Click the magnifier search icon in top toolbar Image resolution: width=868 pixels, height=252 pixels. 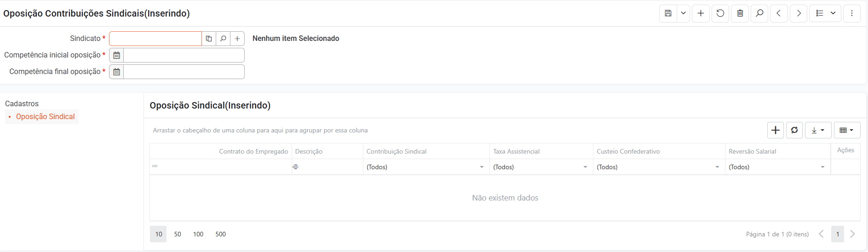[x=759, y=13]
